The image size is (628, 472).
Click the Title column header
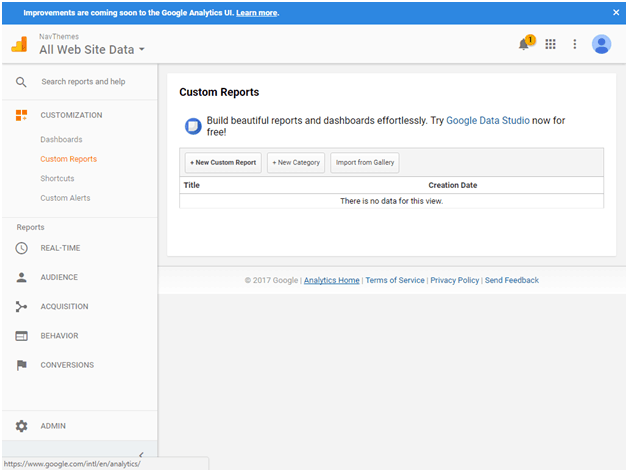coord(191,185)
